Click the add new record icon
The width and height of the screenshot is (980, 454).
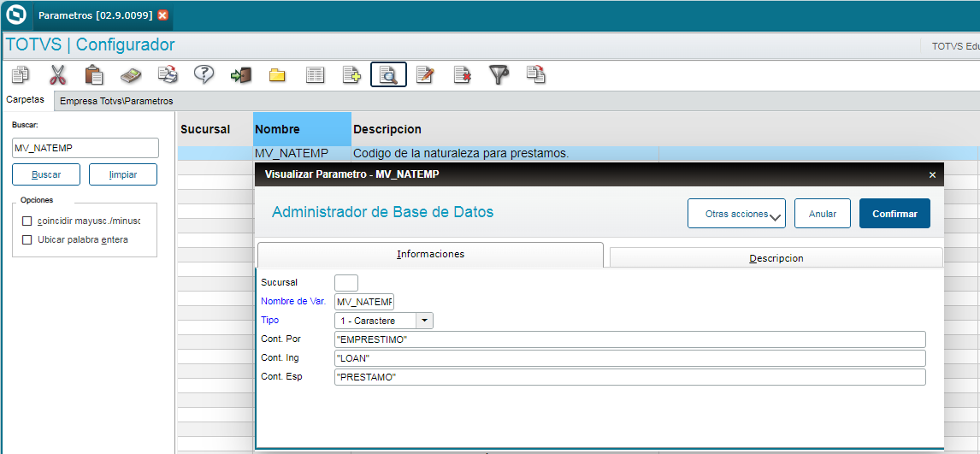point(351,75)
